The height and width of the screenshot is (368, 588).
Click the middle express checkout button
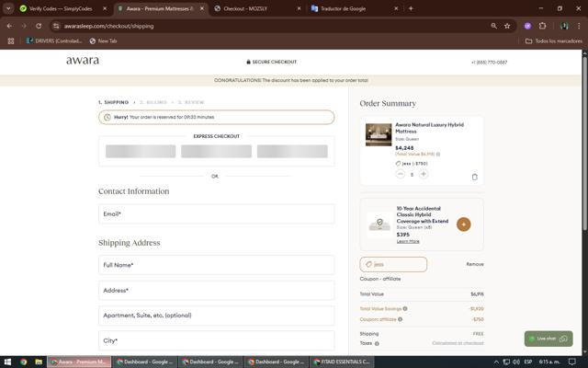217,151
